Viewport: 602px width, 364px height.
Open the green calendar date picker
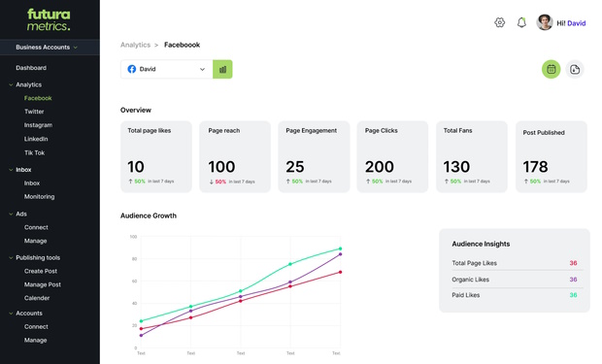[x=551, y=70]
